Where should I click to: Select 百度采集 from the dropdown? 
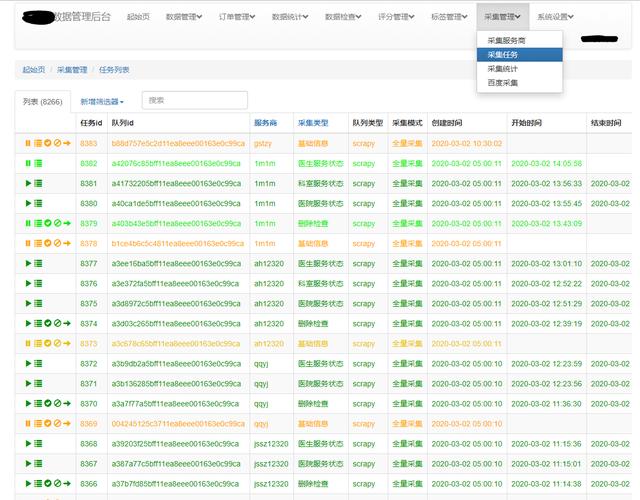coord(520,82)
